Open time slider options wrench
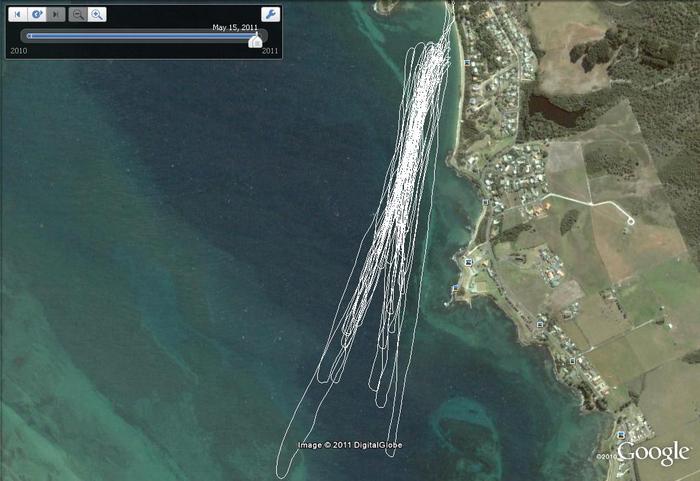Screen dimensions: 700x481 pos(270,15)
